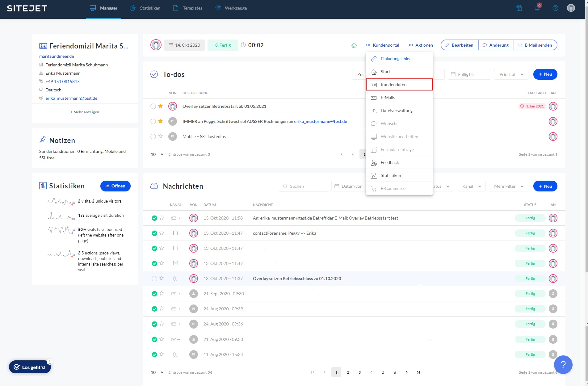Go to next page of Nachrichten
This screenshot has width=588, height=386.
tap(407, 372)
